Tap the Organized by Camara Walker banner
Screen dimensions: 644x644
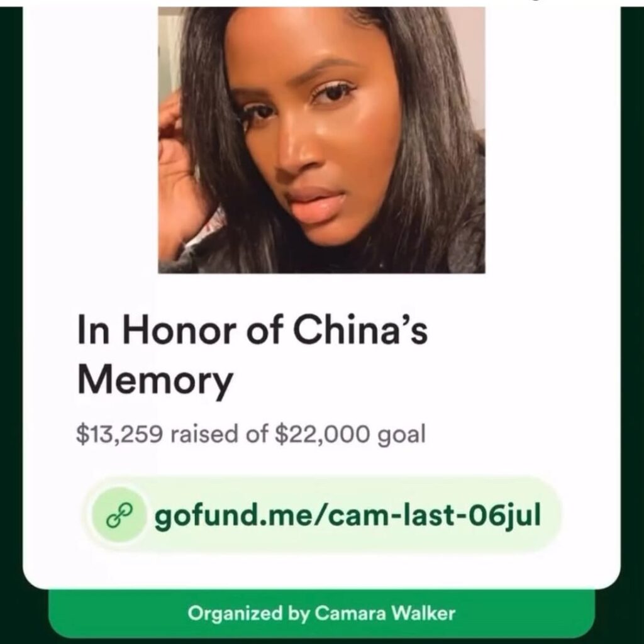pos(321,614)
